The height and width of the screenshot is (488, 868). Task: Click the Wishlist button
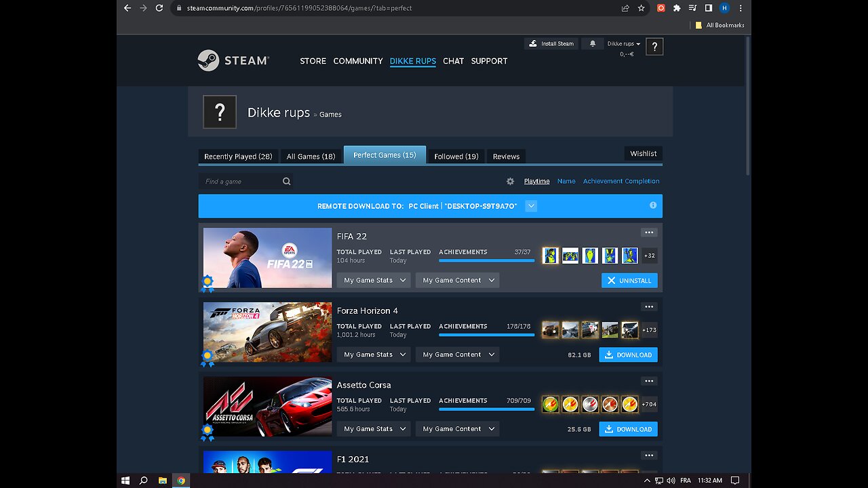pyautogui.click(x=643, y=153)
